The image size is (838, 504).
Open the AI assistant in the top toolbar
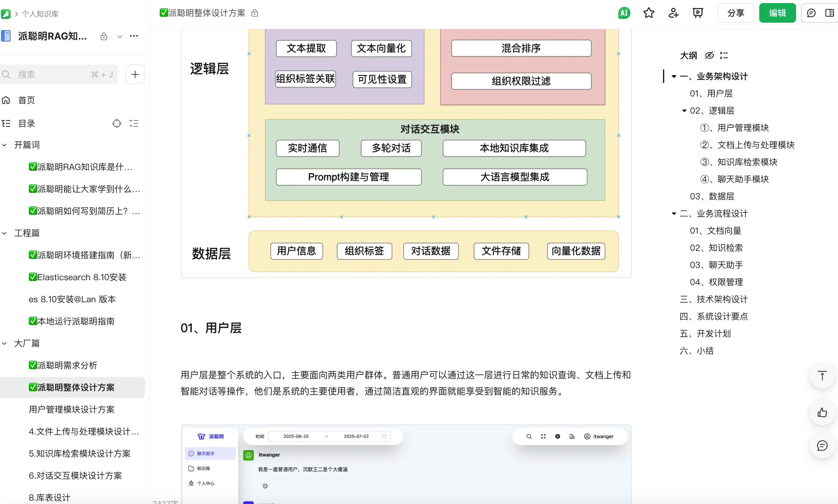[x=623, y=13]
